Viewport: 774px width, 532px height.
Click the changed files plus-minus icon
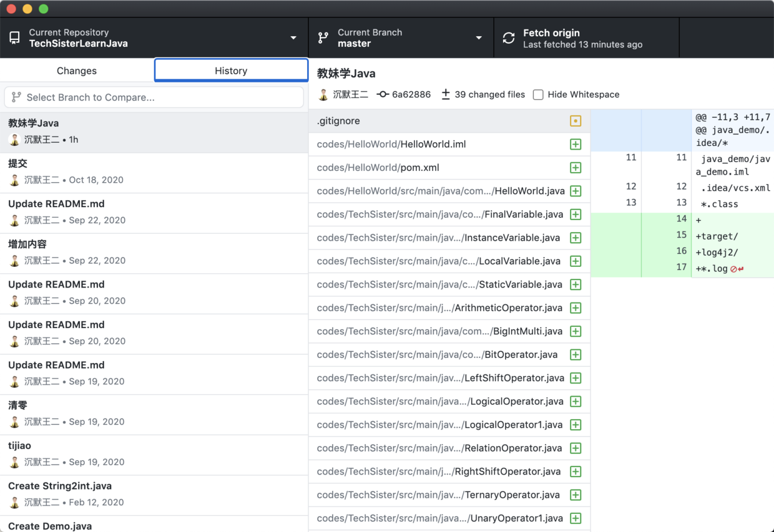(446, 95)
